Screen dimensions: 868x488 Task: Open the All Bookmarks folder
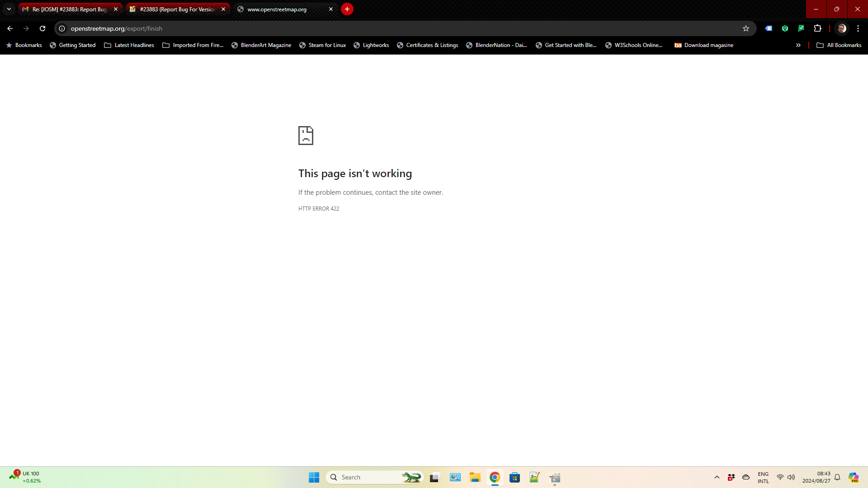click(839, 45)
